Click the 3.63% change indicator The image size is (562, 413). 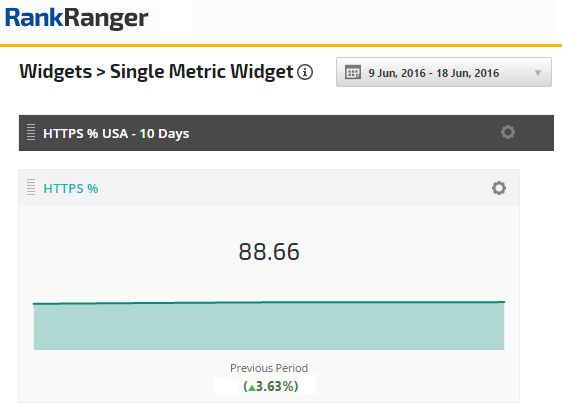point(271,386)
